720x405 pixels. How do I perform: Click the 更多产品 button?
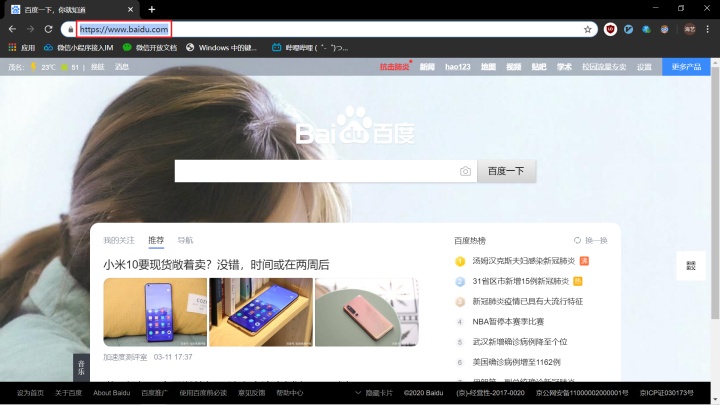pos(686,67)
